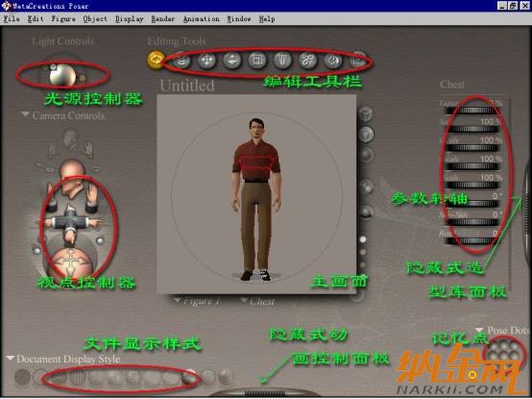Select the Chain Break tool

pyautogui.click(x=307, y=61)
